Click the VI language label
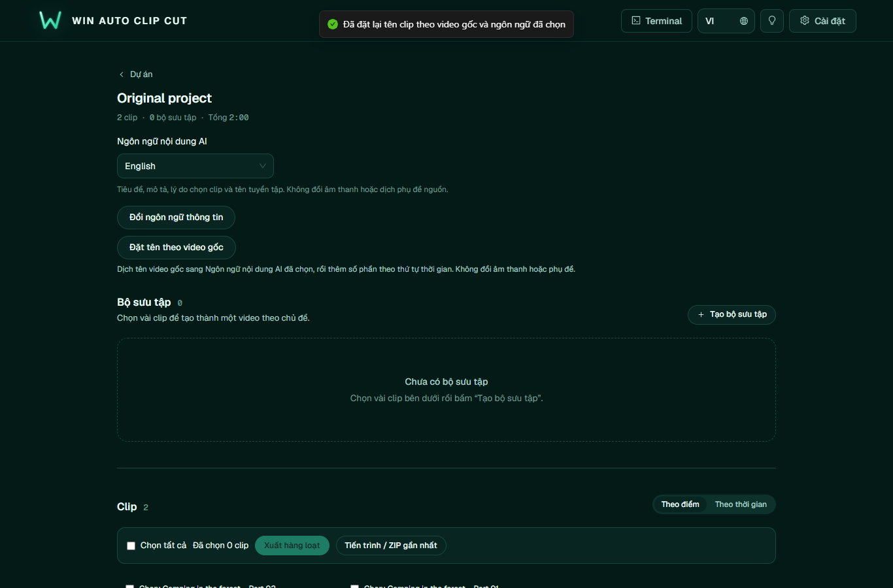893x588 pixels. (x=709, y=21)
